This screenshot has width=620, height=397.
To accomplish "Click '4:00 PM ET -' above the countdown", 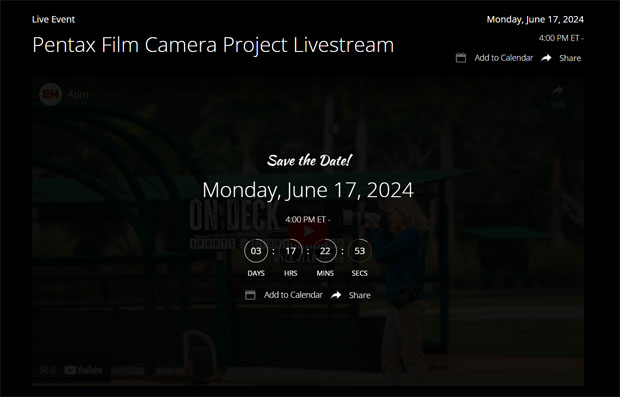I will tap(308, 219).
